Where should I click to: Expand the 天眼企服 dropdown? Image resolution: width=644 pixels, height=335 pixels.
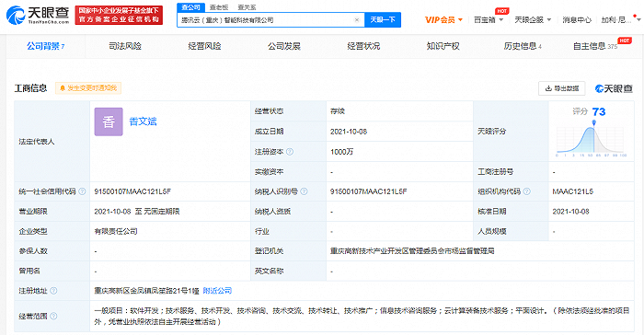point(533,19)
